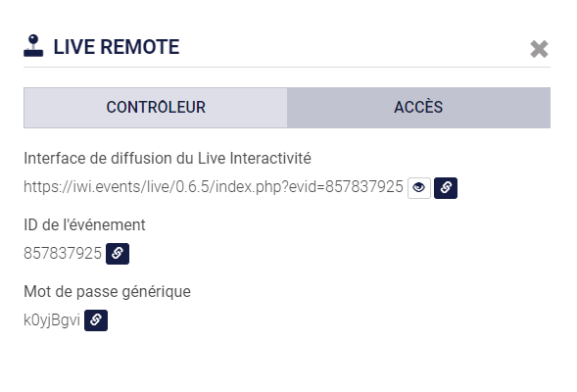This screenshot has height=392, width=577.
Task: Click the word Interactivité in the heading
Action: (270, 159)
